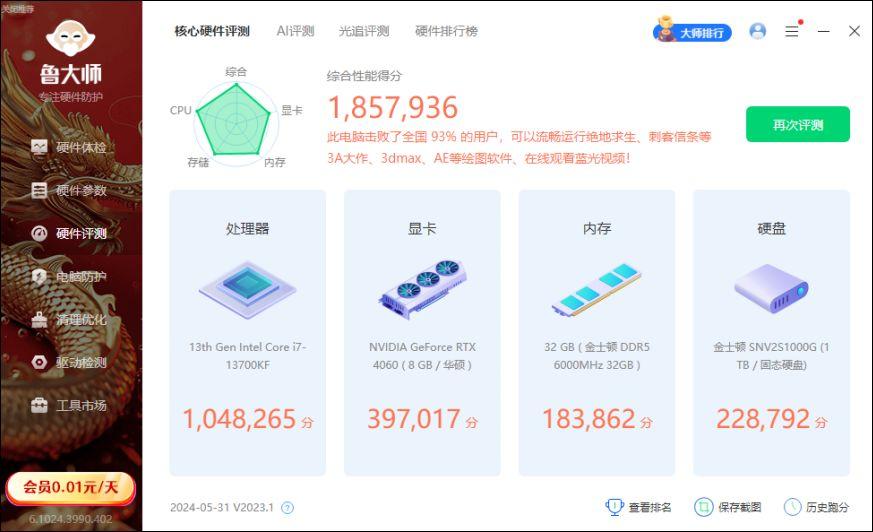Switch to the 光追评测 tab
The height and width of the screenshot is (532, 873).
point(364,31)
